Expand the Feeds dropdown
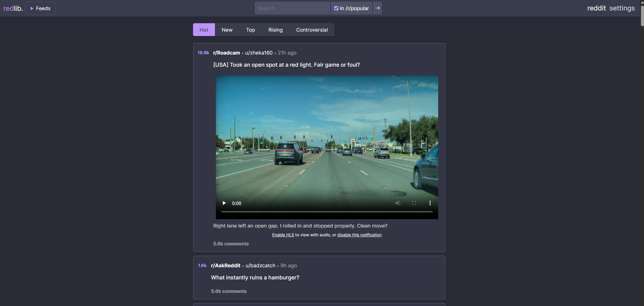644x306 pixels. coord(40,8)
